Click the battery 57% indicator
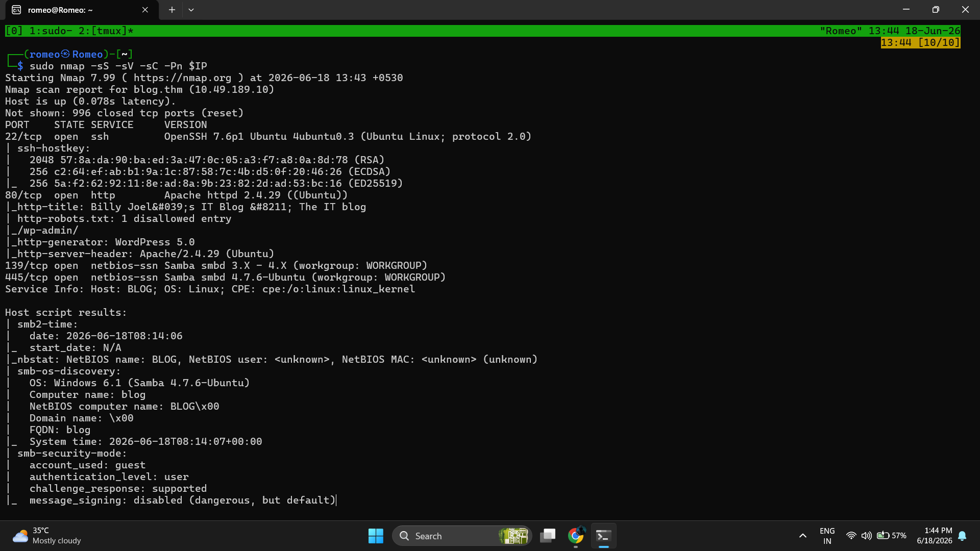 891,536
